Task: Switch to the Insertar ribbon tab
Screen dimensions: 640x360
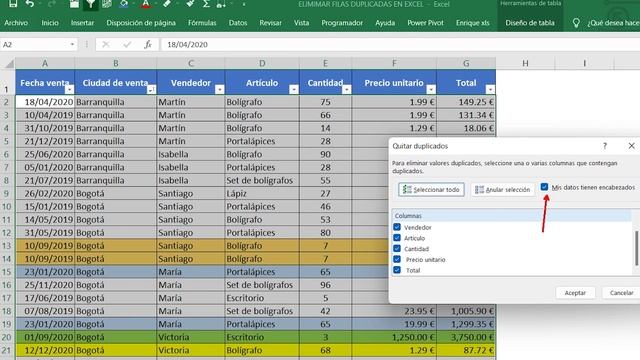Action: (82, 23)
